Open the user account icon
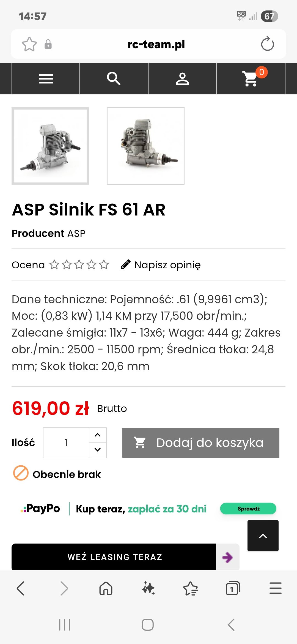This screenshot has width=297, height=644. point(182,79)
